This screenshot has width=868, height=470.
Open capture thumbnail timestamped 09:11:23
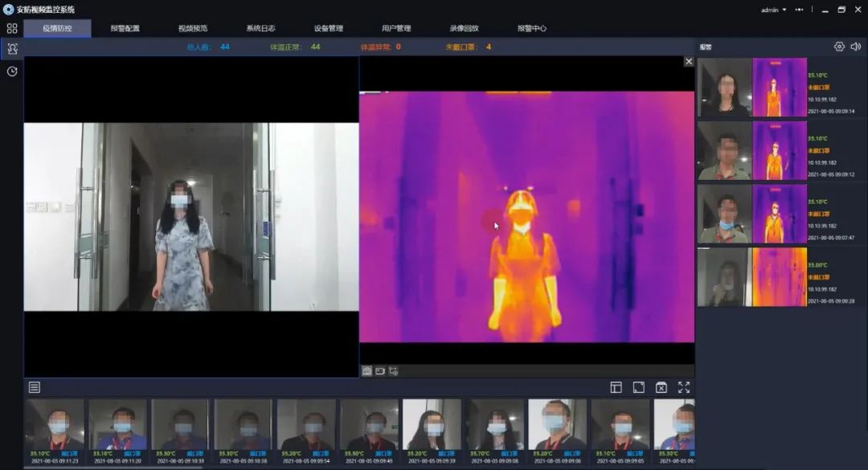(x=55, y=431)
